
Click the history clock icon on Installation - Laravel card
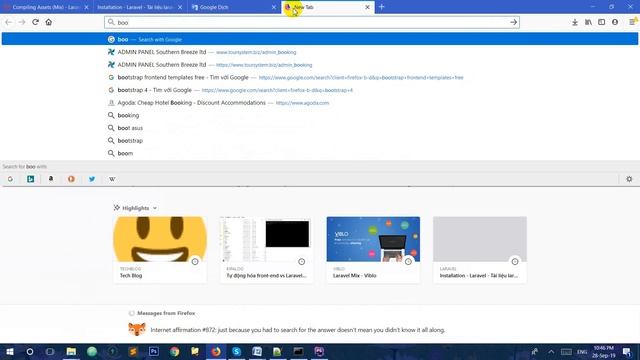coord(515,262)
